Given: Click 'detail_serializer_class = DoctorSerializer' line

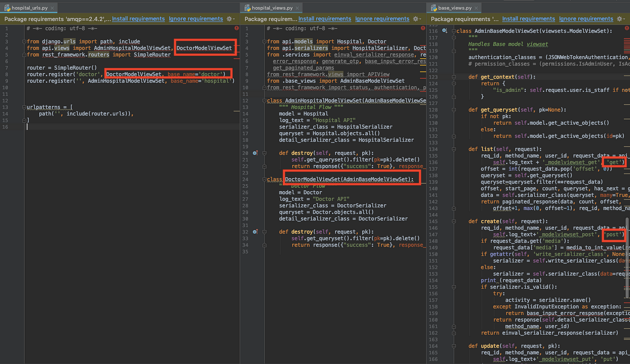Looking at the screenshot, I should click(343, 219).
